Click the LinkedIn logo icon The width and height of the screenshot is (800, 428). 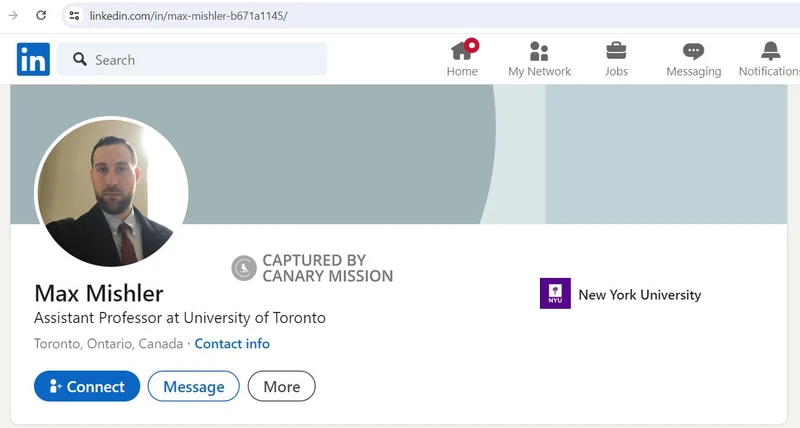click(x=33, y=59)
